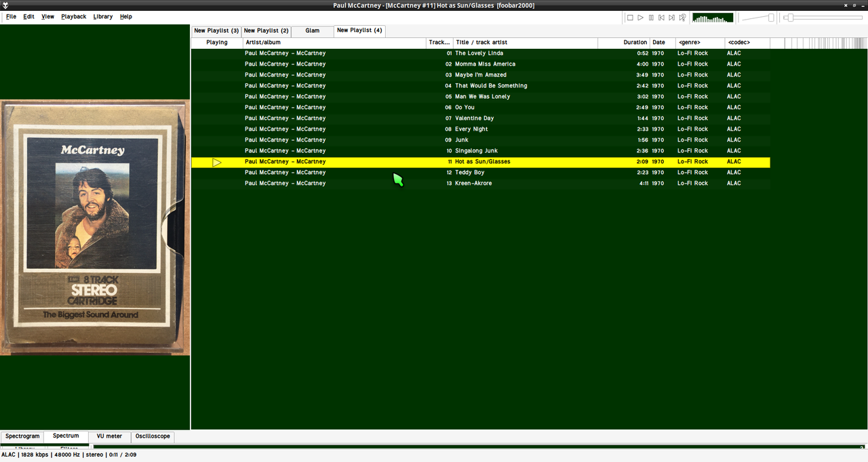
Task: Sort by Duration column header
Action: (x=624, y=43)
